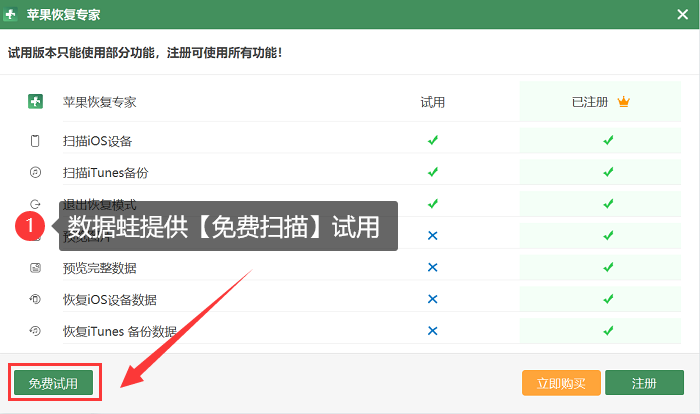This screenshot has width=700, height=414.
Task: Click the 扫描iOS设备 row label
Action: pos(97,141)
